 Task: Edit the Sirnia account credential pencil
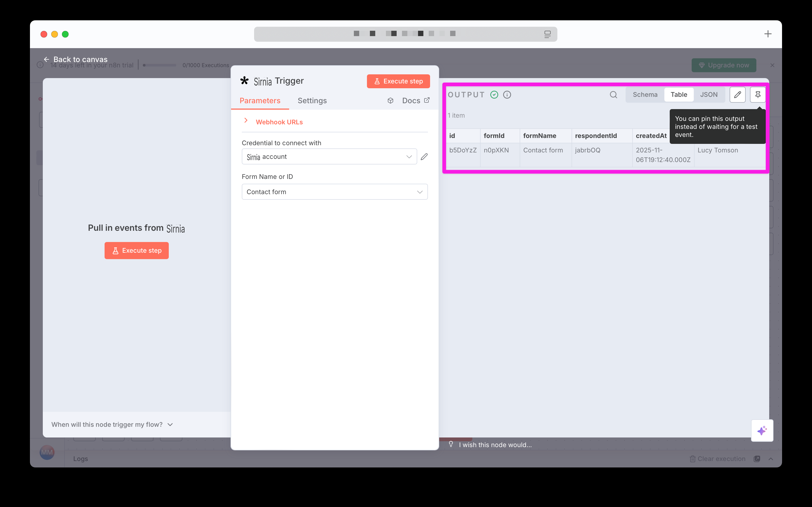pyautogui.click(x=424, y=157)
